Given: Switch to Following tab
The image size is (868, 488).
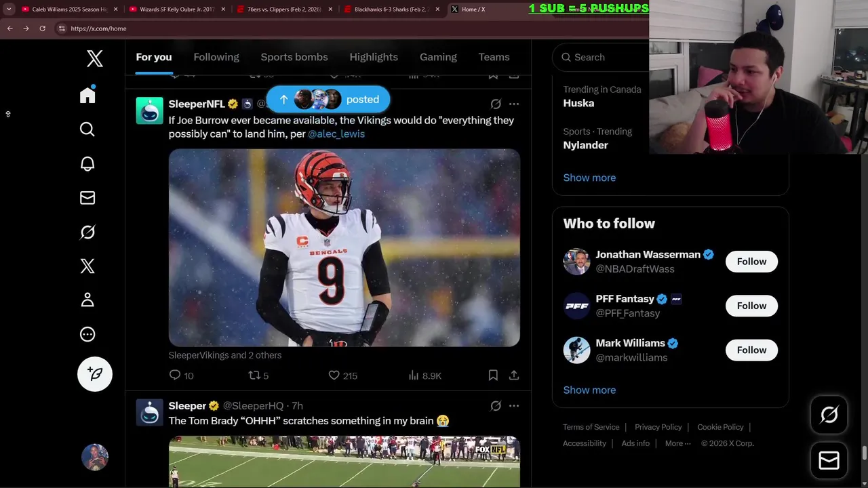Looking at the screenshot, I should 216,57.
